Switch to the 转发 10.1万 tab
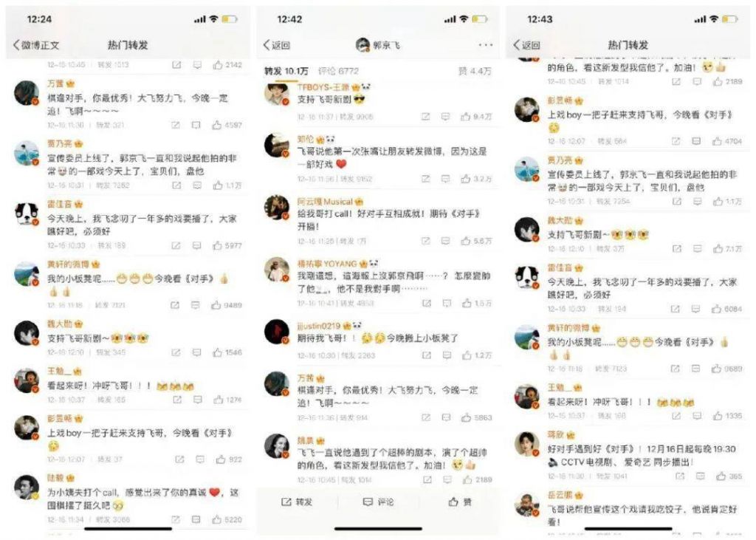Image resolution: width=756 pixels, height=540 pixels. tap(286, 71)
